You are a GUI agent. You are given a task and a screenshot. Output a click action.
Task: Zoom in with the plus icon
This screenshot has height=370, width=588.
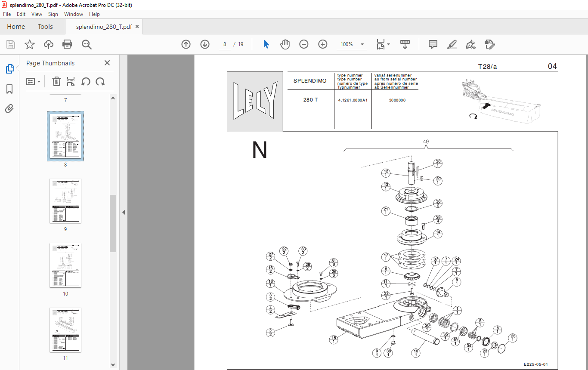click(x=323, y=44)
